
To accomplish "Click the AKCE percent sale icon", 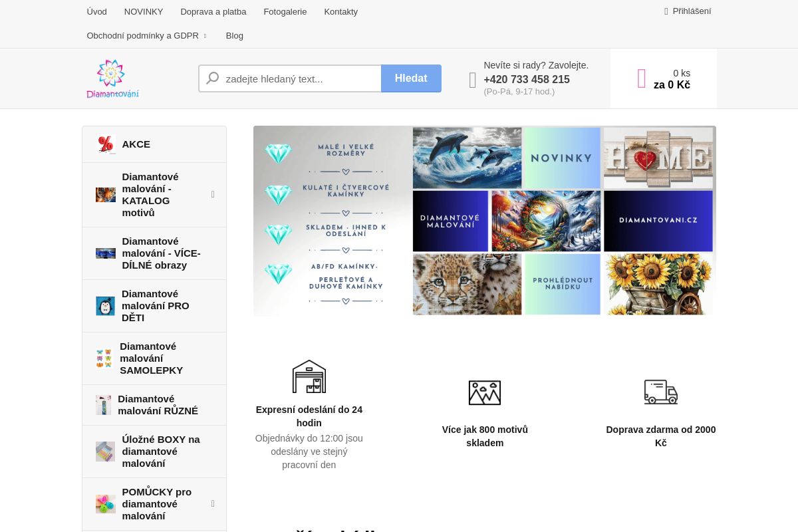I will pos(105,144).
